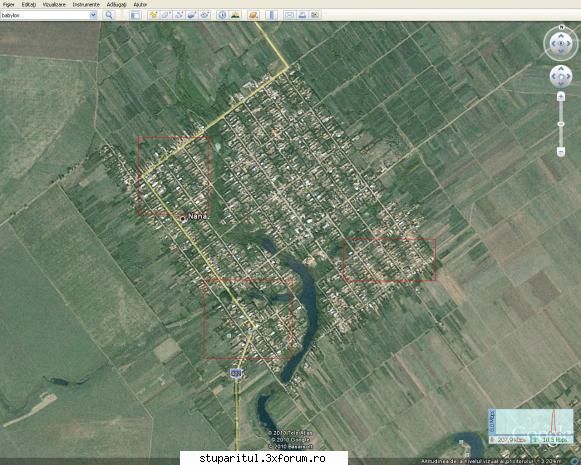
Task: Click the zoom in plus button
Action: 561,97
